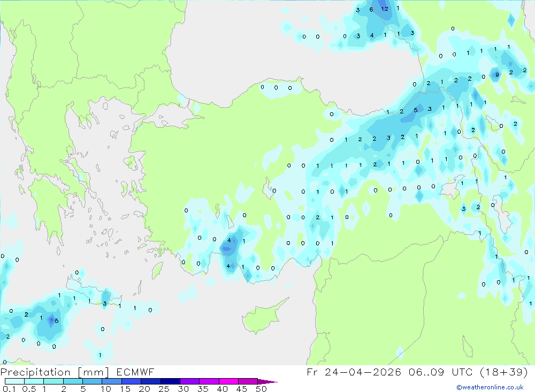The image size is (535, 392).
Task: Click the "50" legend scale label
Action: tap(261, 389)
